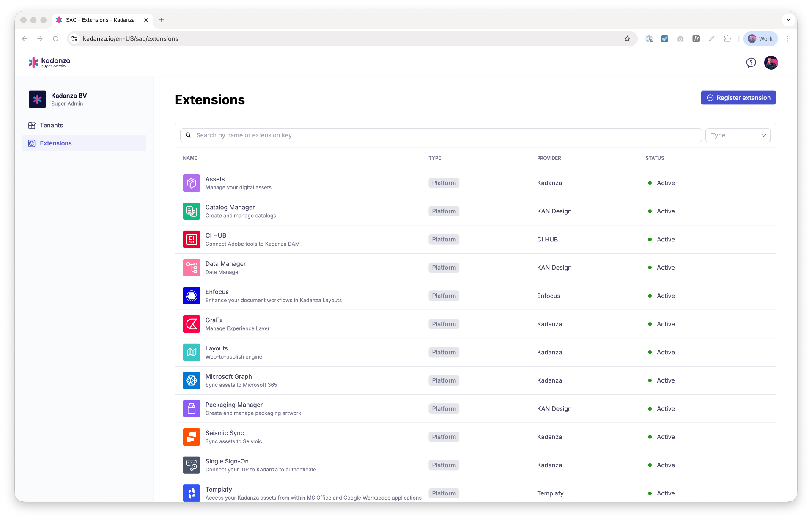Reload the page
The width and height of the screenshot is (812, 520).
tap(55, 39)
